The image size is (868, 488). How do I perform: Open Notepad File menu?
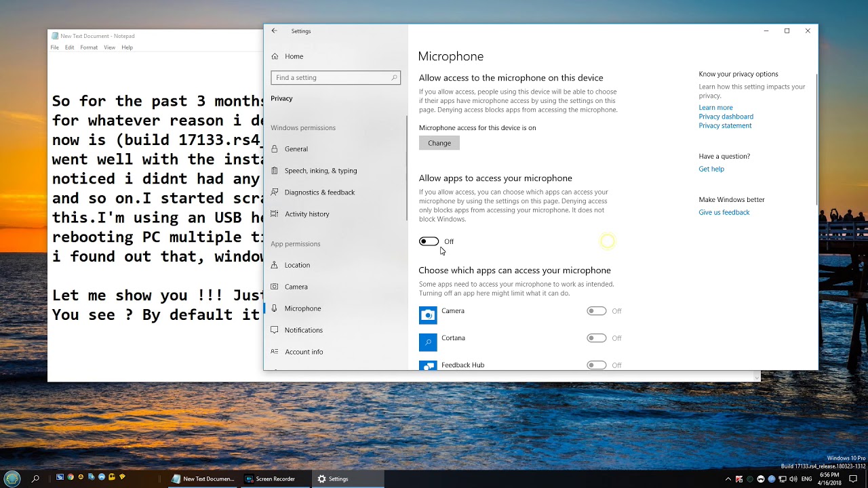tap(55, 47)
